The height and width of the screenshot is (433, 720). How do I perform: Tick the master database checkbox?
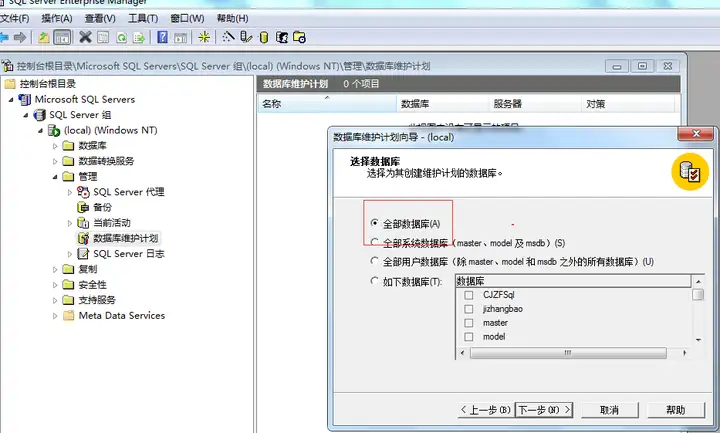point(469,323)
